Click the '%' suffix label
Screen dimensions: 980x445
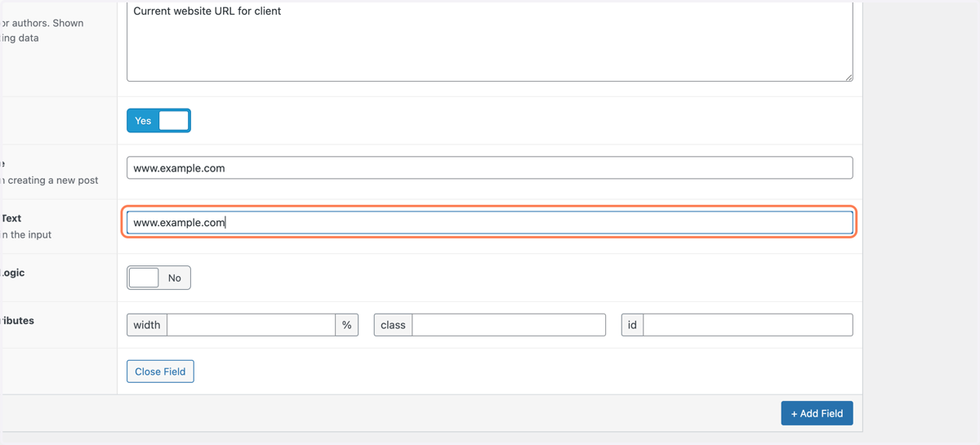(347, 325)
